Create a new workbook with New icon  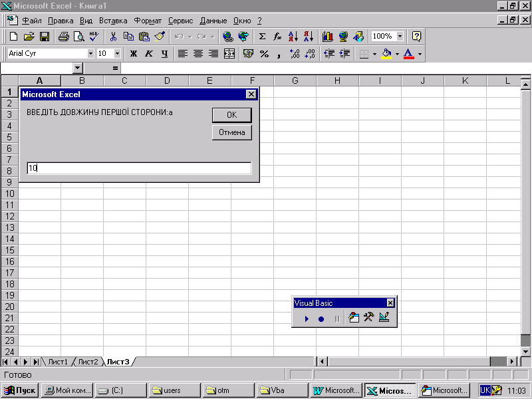coord(13,37)
